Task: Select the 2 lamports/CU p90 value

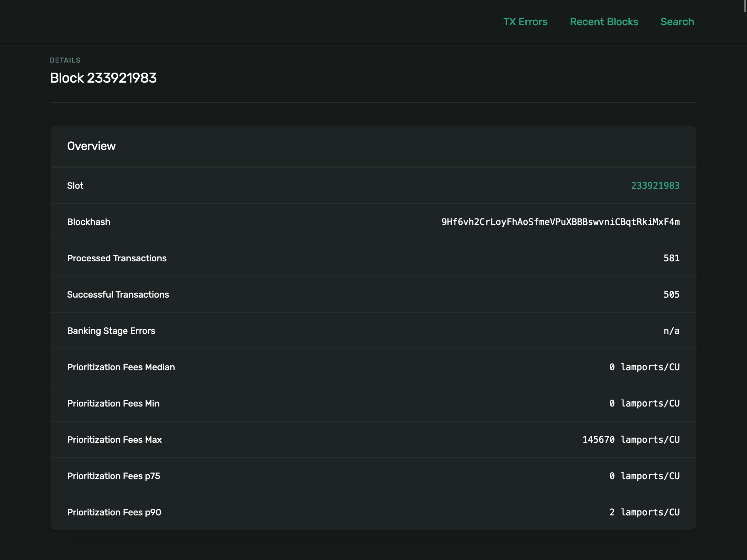Action: point(645,512)
